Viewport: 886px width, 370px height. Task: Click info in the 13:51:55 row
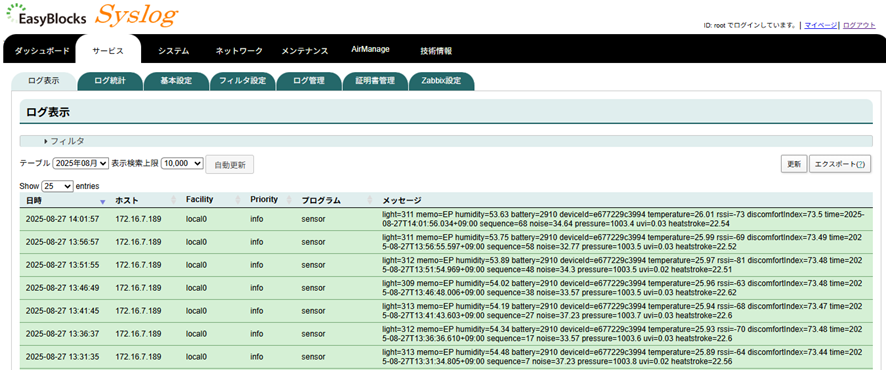(257, 265)
